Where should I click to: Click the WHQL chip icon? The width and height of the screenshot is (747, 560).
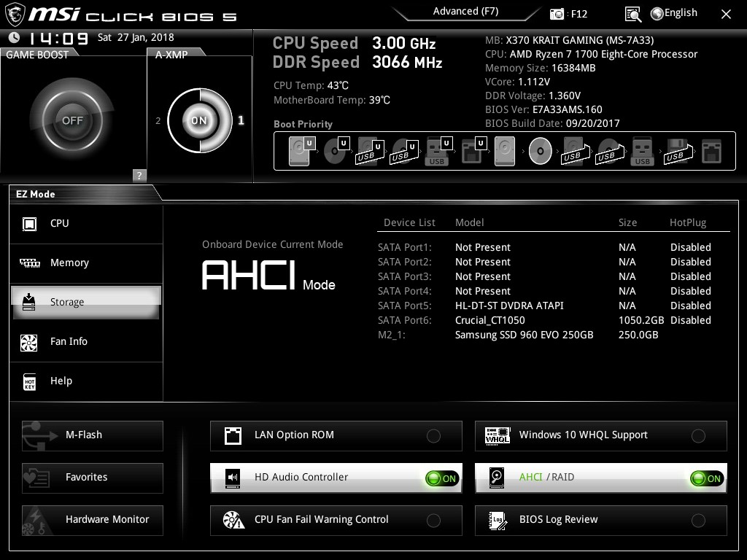[x=497, y=435]
